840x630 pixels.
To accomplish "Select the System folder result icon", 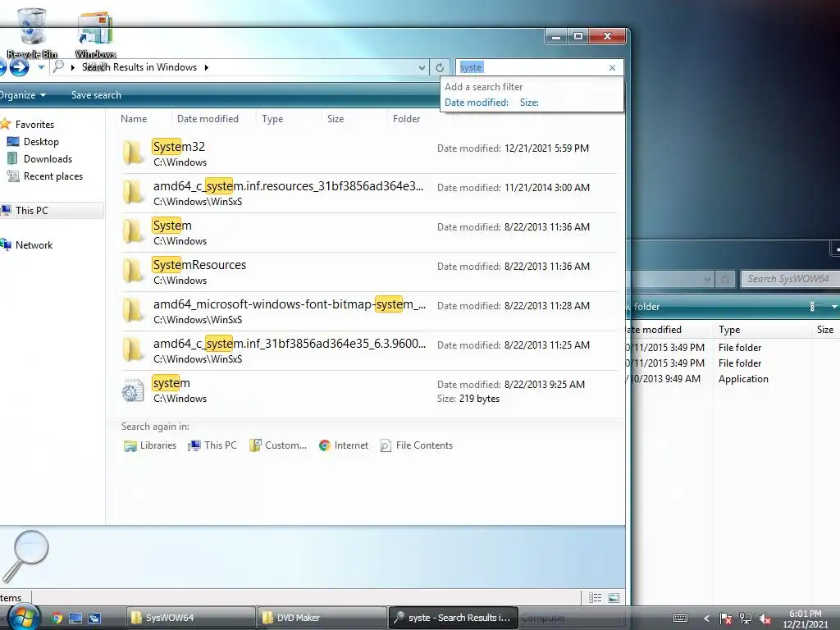I will [x=132, y=232].
